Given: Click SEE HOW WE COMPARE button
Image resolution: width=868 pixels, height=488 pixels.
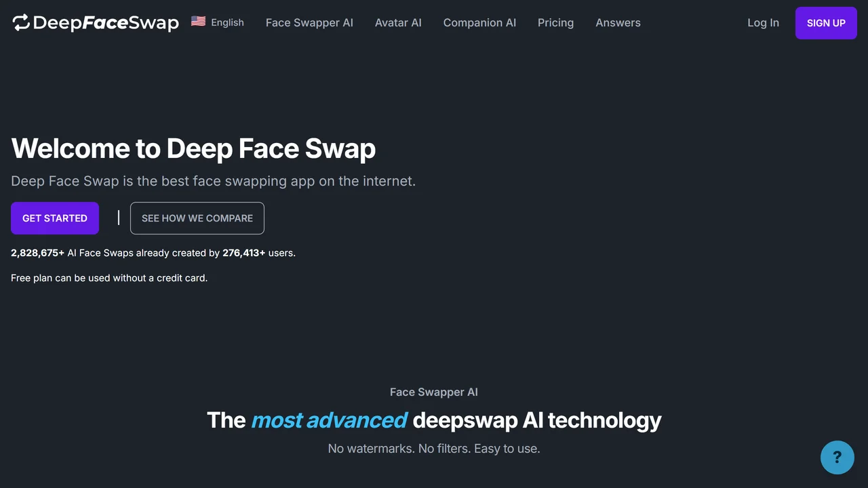Looking at the screenshot, I should tap(197, 218).
